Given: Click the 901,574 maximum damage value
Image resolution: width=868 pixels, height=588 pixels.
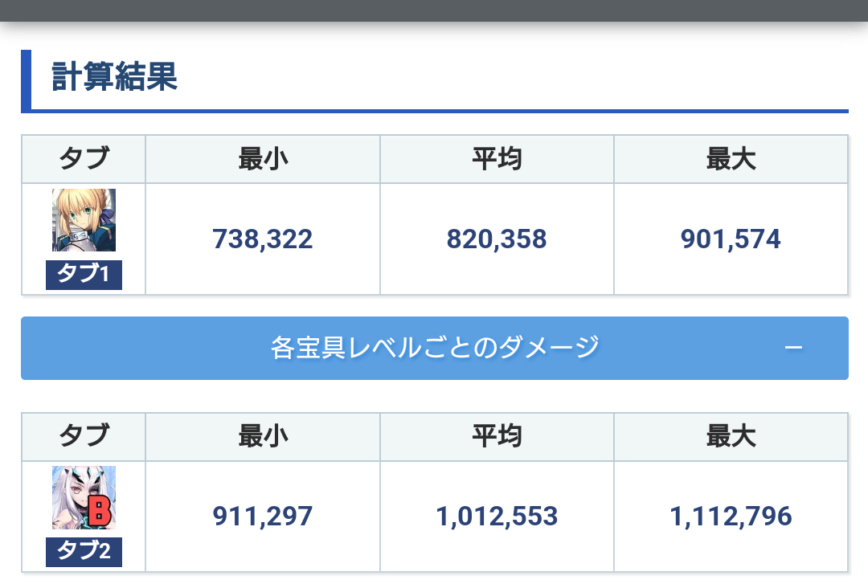Looking at the screenshot, I should pyautogui.click(x=731, y=239).
